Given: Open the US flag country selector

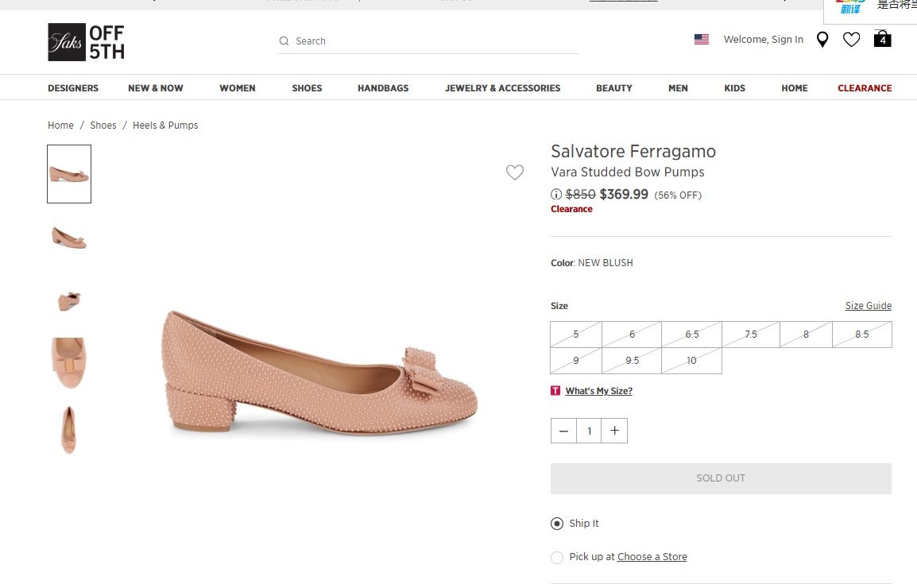Looking at the screenshot, I should tap(701, 40).
